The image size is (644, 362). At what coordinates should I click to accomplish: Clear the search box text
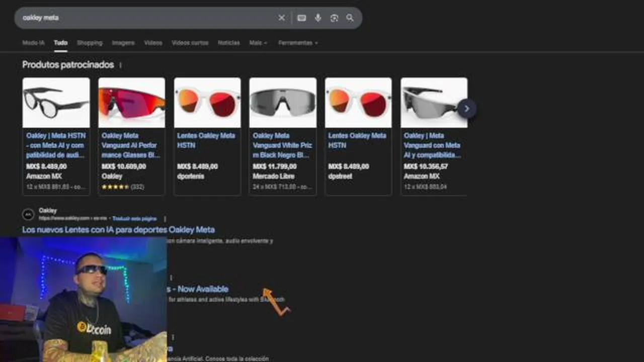point(282,18)
